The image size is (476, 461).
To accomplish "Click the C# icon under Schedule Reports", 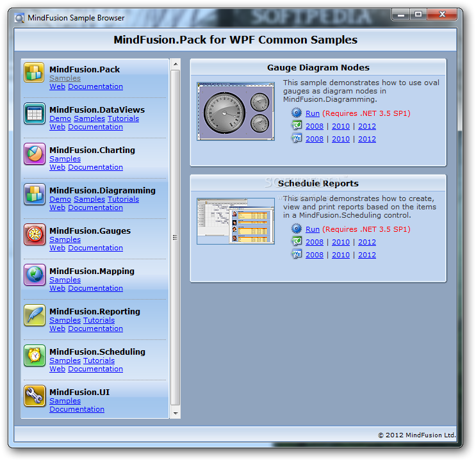I will 296,241.
